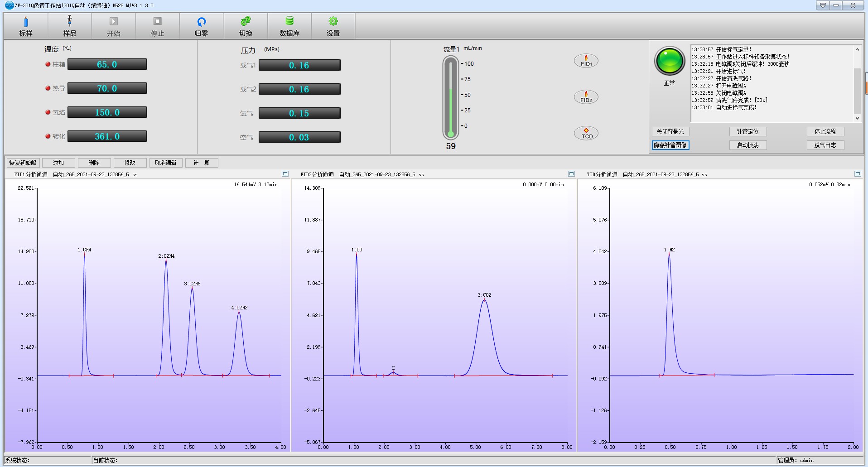
Task: Expand the TCD 分析通道 chart panel
Action: (857, 174)
